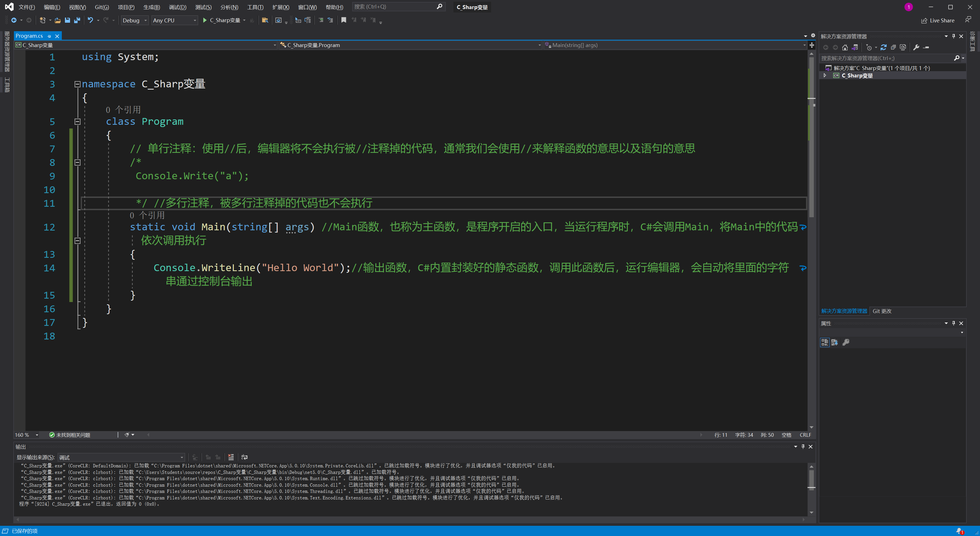Click the account avatar badge
Image resolution: width=980 pixels, height=536 pixels.
[909, 7]
